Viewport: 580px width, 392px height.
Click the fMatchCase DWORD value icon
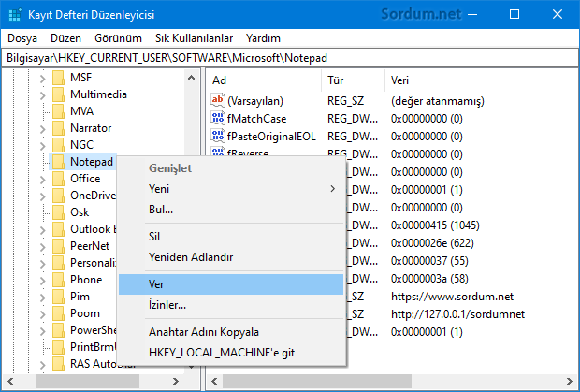coord(219,119)
